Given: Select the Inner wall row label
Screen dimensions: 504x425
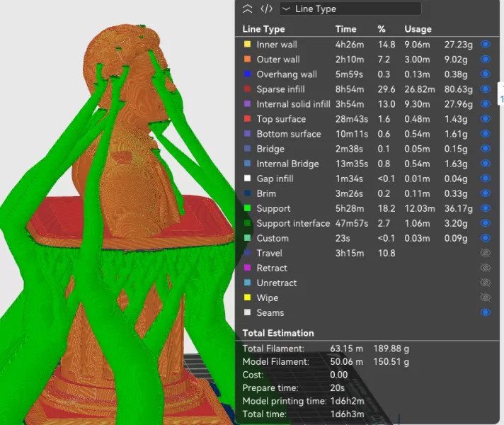Looking at the screenshot, I should [x=277, y=45].
